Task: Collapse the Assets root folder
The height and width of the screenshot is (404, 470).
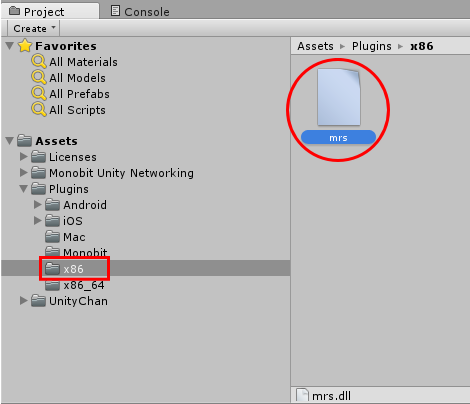Action: click(x=10, y=141)
